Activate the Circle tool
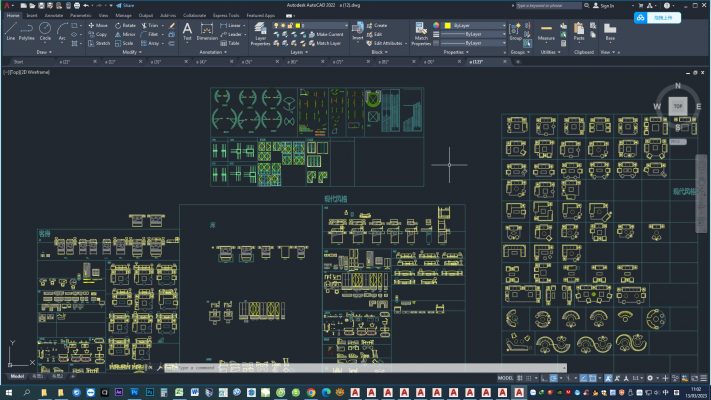 (x=45, y=30)
